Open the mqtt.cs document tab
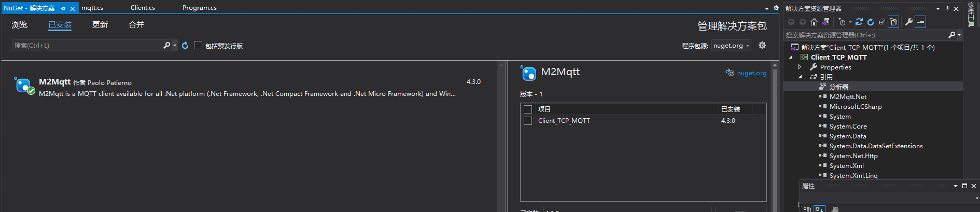The height and width of the screenshot is (212, 980). (x=92, y=8)
